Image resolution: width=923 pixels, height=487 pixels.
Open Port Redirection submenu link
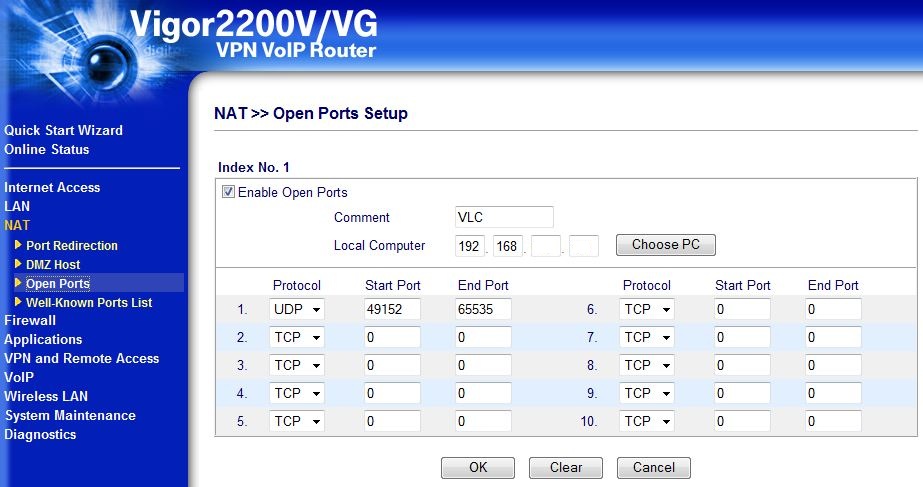[72, 246]
